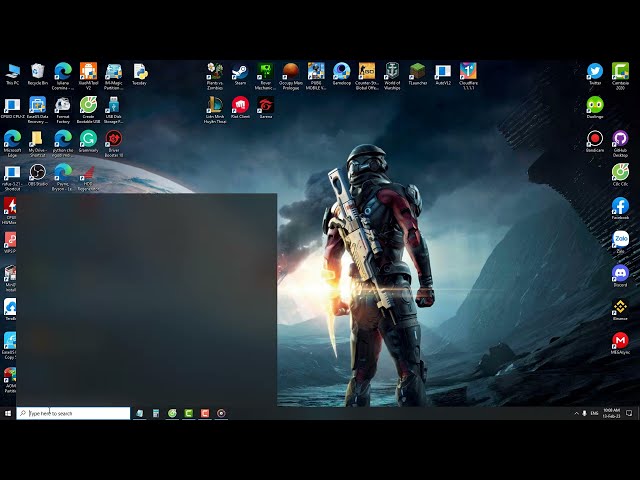
Task: Open the GitHub Desktop shortcut
Action: tap(620, 144)
